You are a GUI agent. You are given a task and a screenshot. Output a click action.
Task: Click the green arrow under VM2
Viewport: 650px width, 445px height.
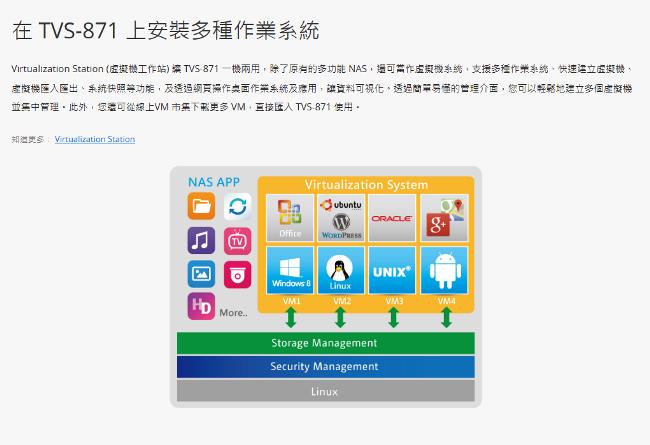340,318
